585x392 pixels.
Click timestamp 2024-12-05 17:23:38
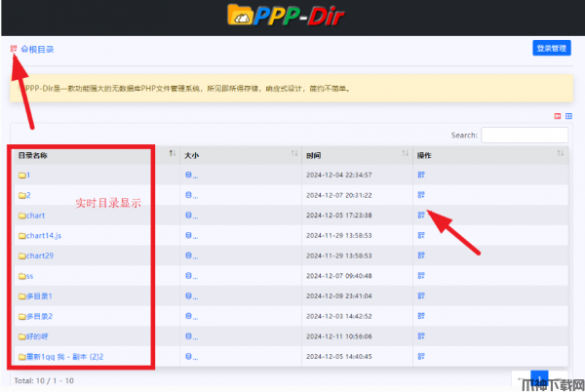point(338,216)
